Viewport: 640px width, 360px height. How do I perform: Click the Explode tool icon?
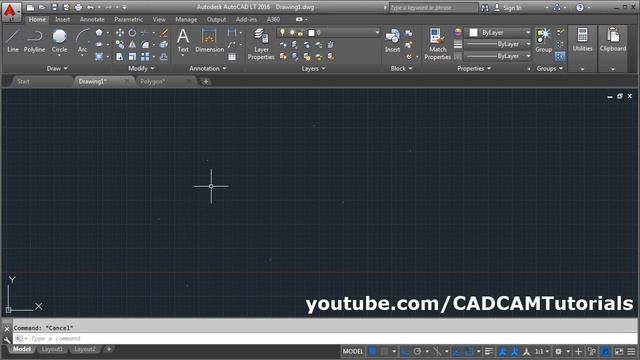click(164, 44)
